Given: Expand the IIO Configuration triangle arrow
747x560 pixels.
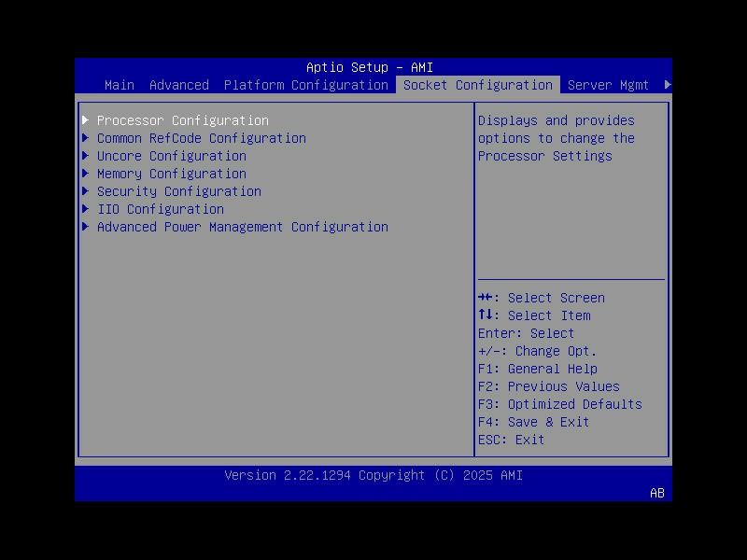Looking at the screenshot, I should (x=85, y=209).
